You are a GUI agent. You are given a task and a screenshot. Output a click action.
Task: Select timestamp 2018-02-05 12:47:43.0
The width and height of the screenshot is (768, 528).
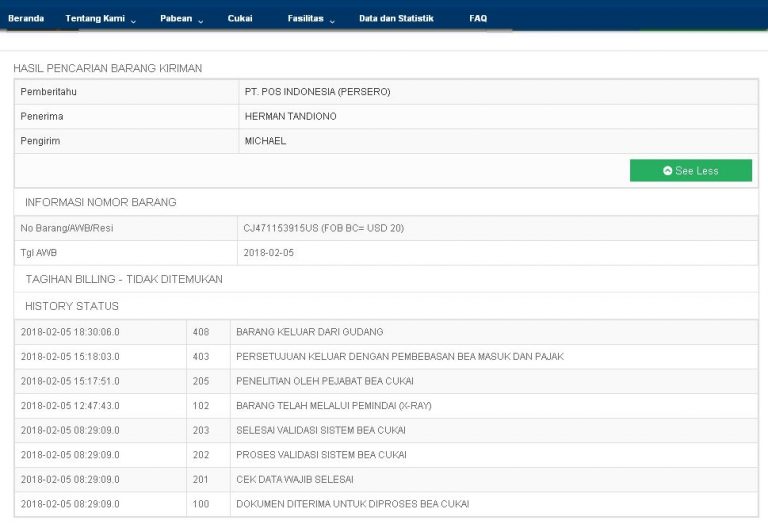point(70,406)
